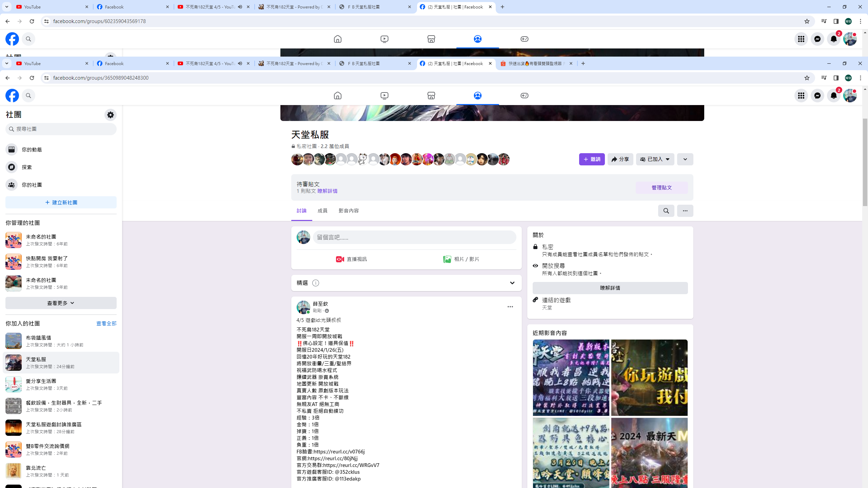Viewport: 868px width, 488px height.
Task: Open Messenger icon in the background window
Action: [x=817, y=39]
